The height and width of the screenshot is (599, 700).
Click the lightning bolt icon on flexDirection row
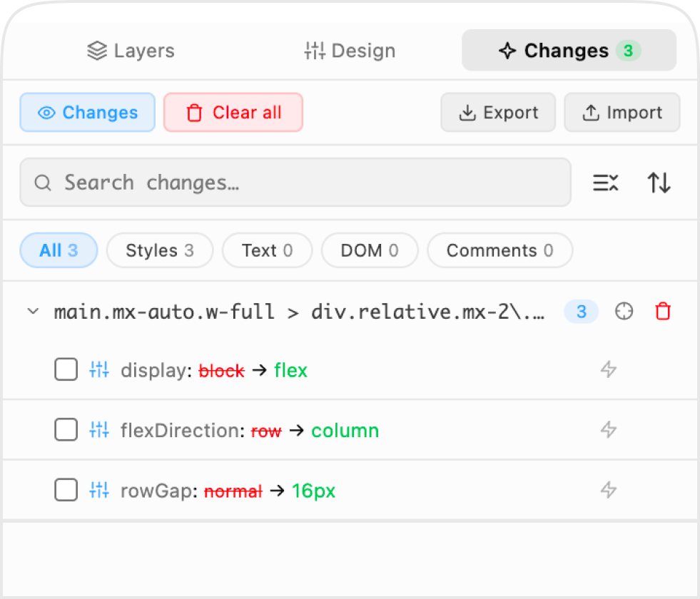click(609, 429)
